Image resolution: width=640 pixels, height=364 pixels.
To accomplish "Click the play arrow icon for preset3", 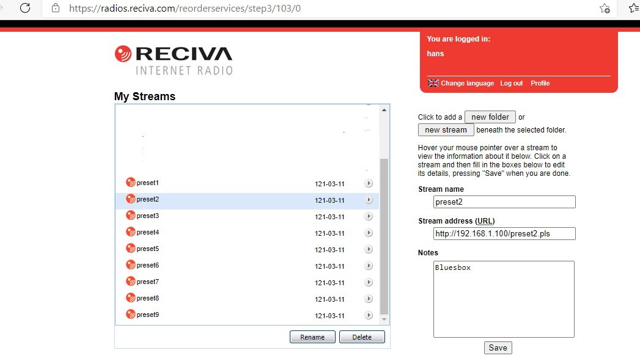I will tap(369, 216).
